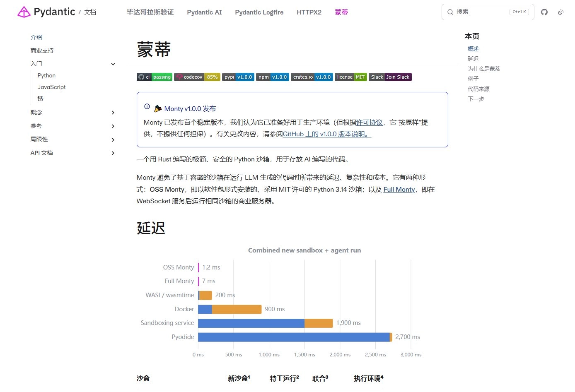Open the codecov 85% badge

(197, 77)
